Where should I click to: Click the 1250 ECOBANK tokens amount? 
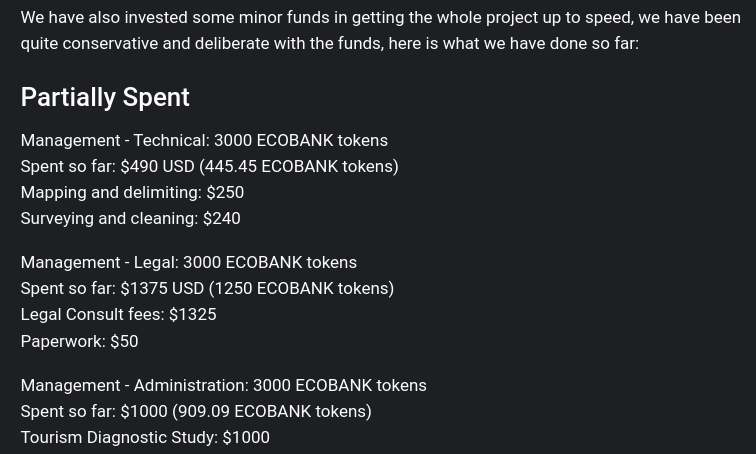[301, 288]
